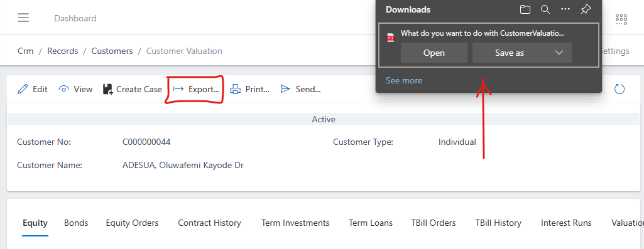Select the Customer Valuation breadcrumb
This screenshot has width=644, height=249.
(x=184, y=51)
